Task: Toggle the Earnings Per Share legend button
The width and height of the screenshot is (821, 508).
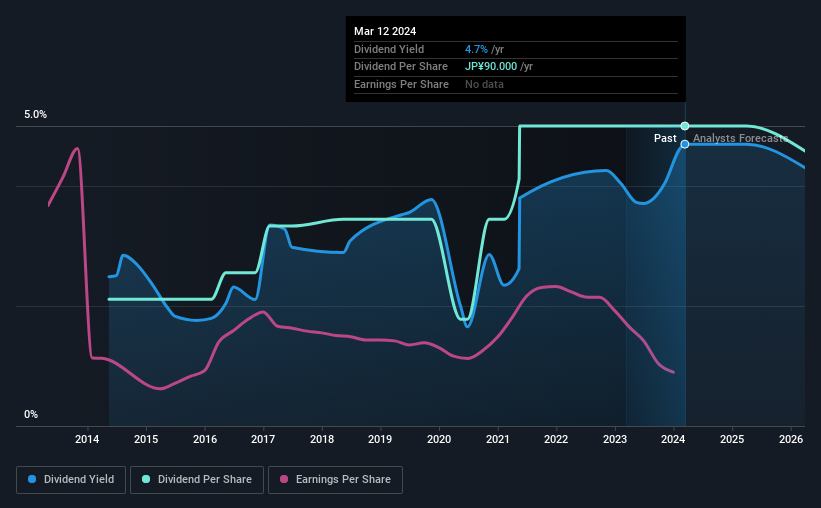Action: (x=335, y=480)
